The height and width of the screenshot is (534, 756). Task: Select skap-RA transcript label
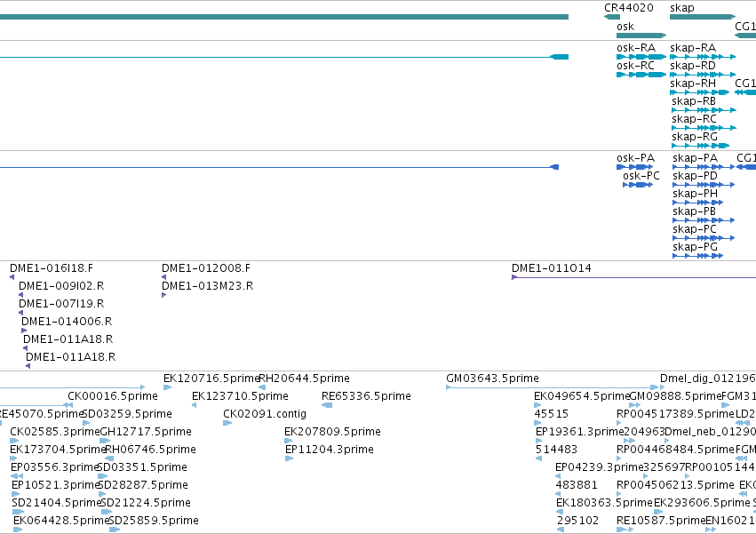coord(693,48)
